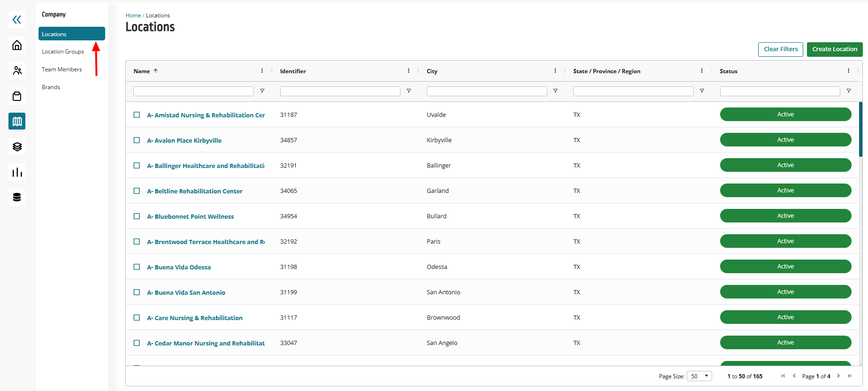Select A- Ballinger Healthcare row checkbox

(137, 165)
